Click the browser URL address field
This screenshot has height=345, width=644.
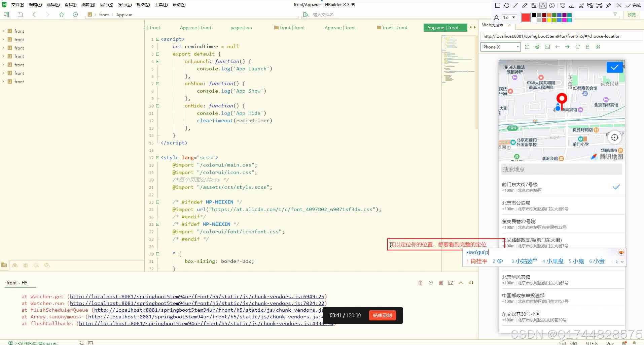[561, 36]
